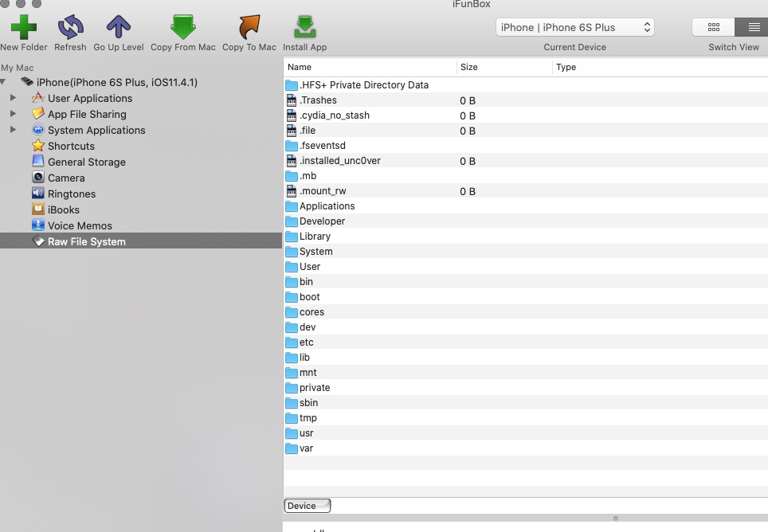Viewport: 768px width, 532px height.
Task: Select the .cydia_no_stash file icon
Action: 292,115
